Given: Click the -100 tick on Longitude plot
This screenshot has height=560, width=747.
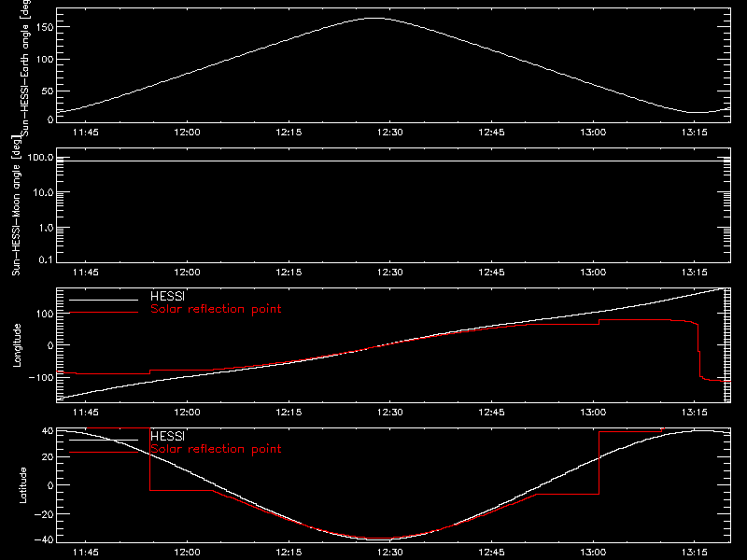Looking at the screenshot, I should [x=42, y=377].
